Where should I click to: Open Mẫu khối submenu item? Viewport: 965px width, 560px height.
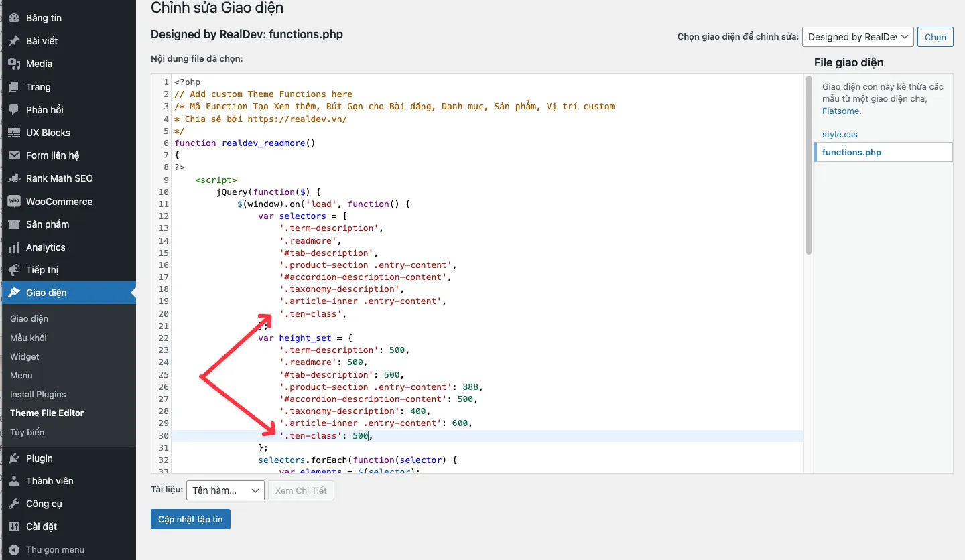tap(28, 338)
